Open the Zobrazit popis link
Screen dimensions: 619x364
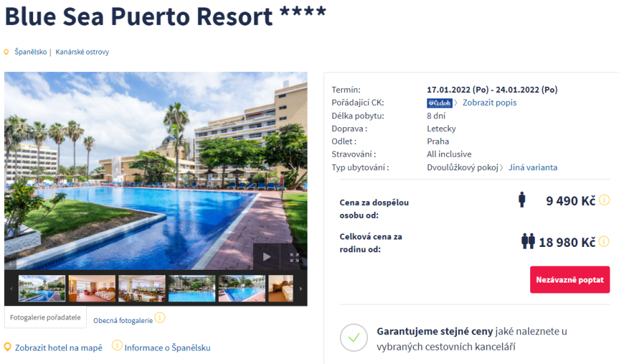tap(490, 103)
